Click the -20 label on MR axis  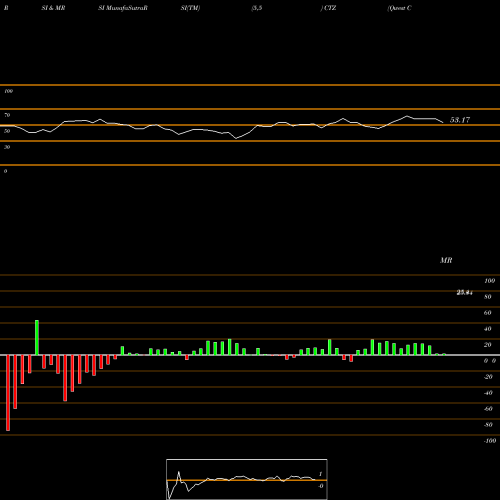click(488, 377)
